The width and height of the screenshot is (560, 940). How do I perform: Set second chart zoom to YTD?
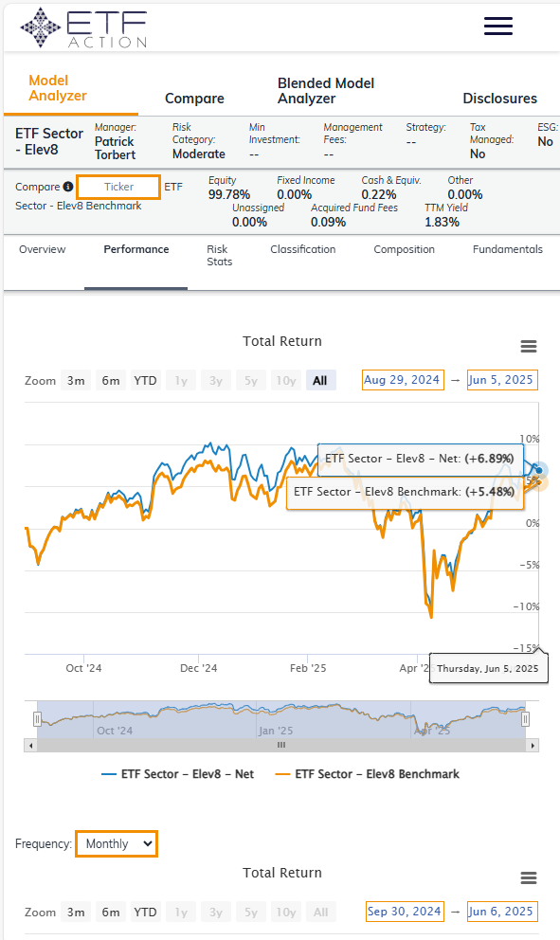[x=145, y=912]
